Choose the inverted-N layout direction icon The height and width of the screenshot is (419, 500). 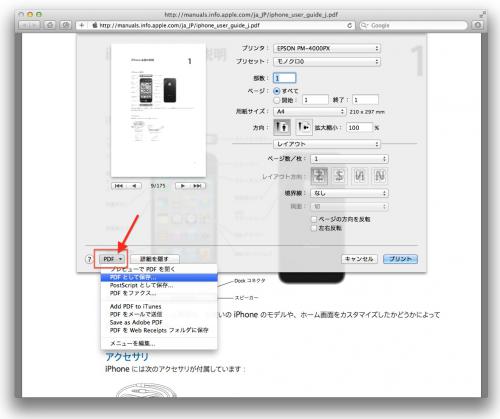tap(359, 176)
